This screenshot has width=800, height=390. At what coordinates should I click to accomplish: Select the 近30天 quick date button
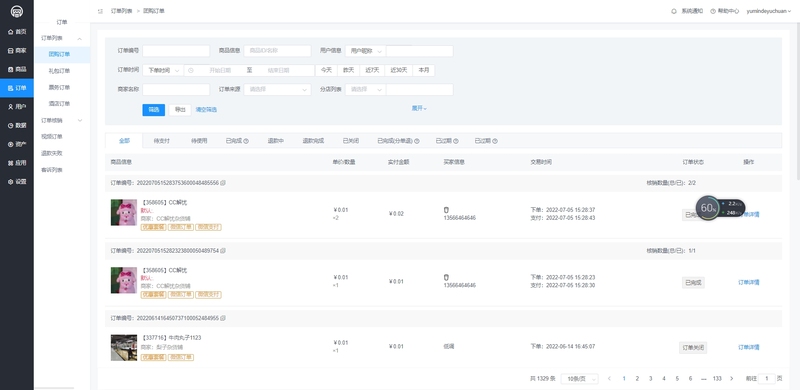tap(399, 70)
